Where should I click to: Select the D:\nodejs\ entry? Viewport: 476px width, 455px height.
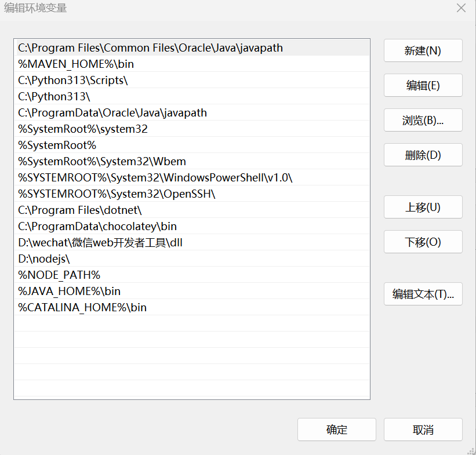pos(192,259)
